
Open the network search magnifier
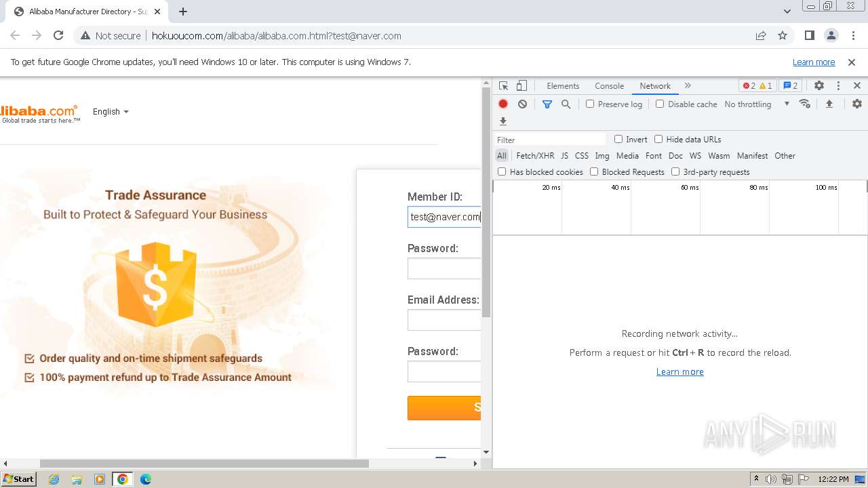[x=566, y=104]
